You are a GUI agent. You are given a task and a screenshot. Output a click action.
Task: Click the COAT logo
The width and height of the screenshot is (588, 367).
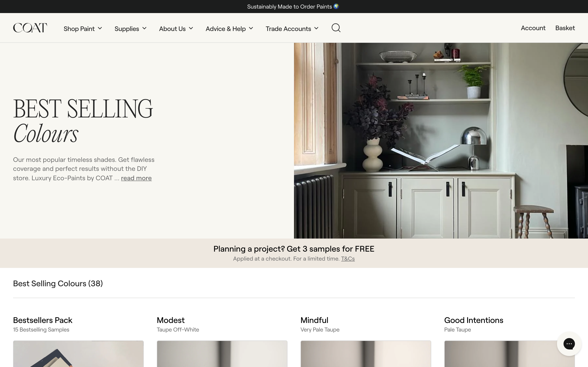coord(30,28)
